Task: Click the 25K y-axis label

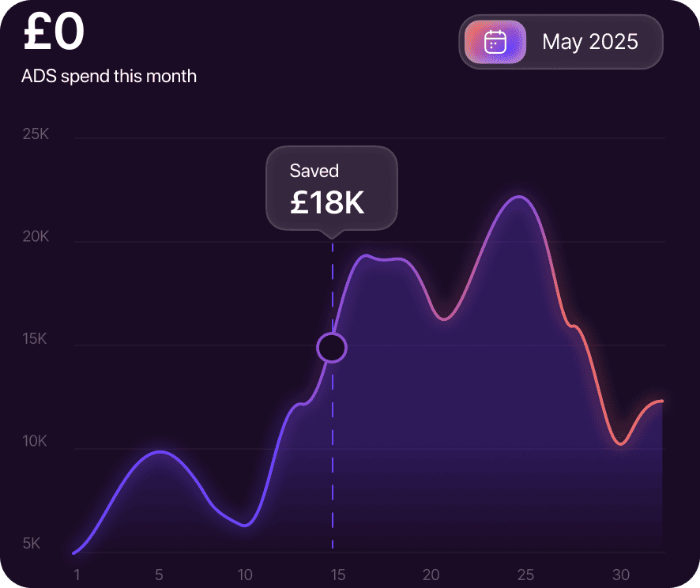Action: point(36,134)
